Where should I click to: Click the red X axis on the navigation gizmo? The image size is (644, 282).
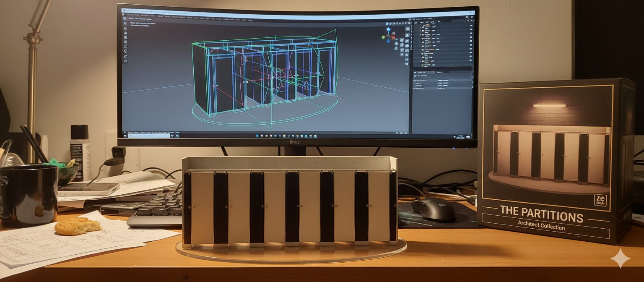(393, 37)
